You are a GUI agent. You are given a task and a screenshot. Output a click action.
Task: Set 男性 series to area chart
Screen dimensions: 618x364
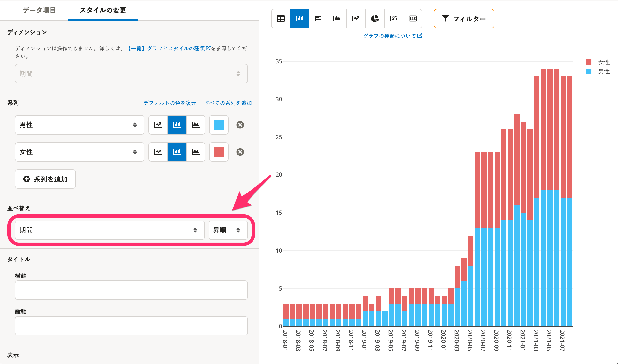point(195,125)
